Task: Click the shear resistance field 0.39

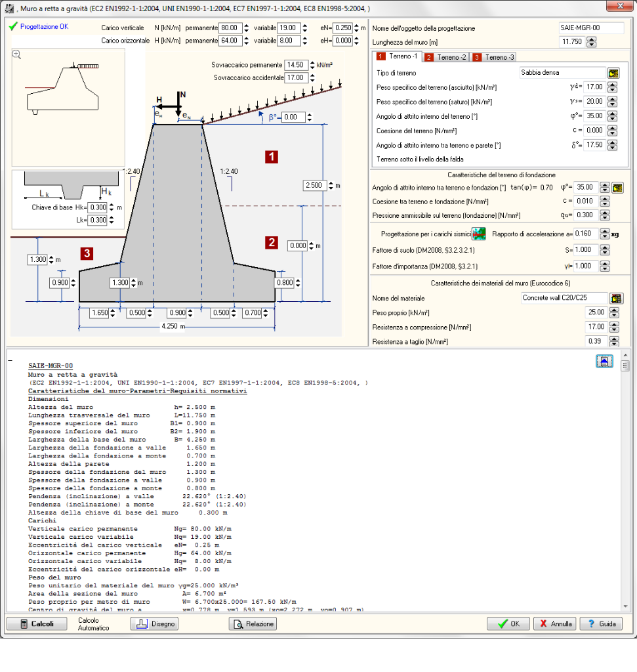Action: click(x=596, y=341)
